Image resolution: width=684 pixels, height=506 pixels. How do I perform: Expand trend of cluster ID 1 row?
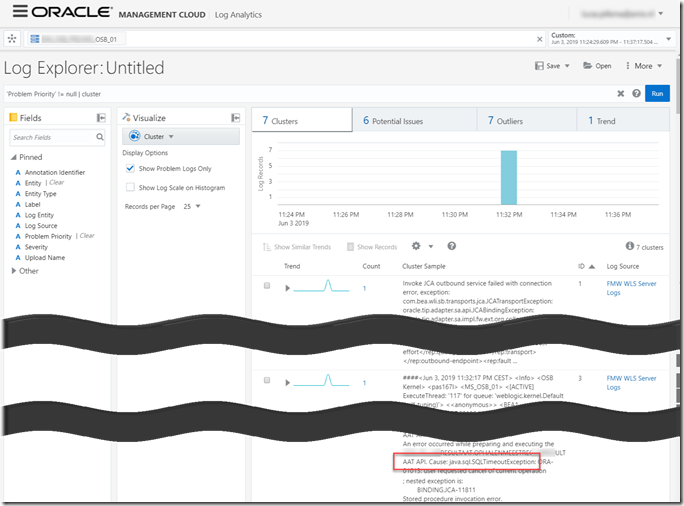(x=287, y=288)
